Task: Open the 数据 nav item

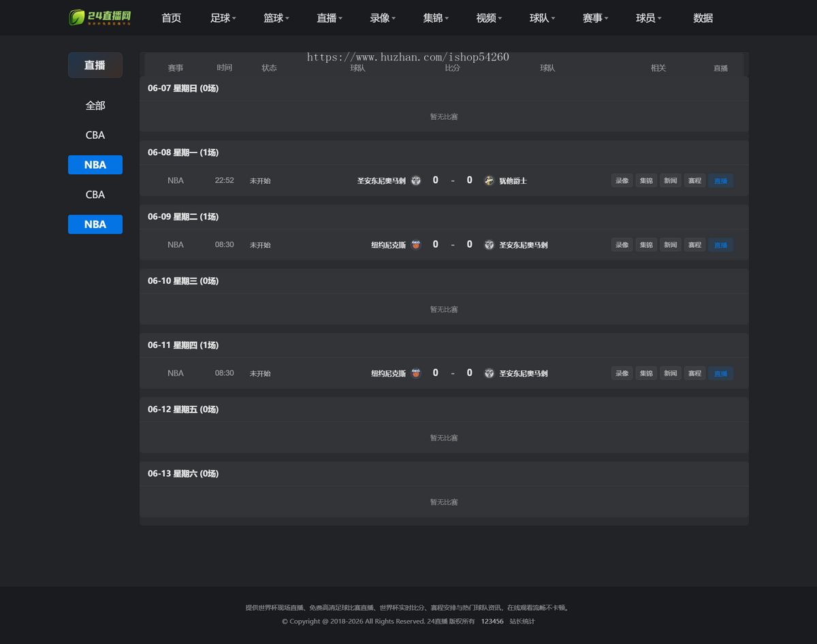Action: (703, 18)
